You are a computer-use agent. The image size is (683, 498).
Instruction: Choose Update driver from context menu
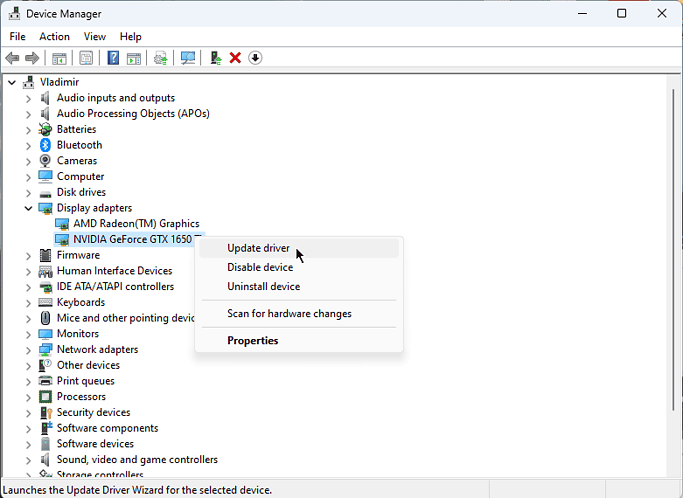(x=258, y=248)
